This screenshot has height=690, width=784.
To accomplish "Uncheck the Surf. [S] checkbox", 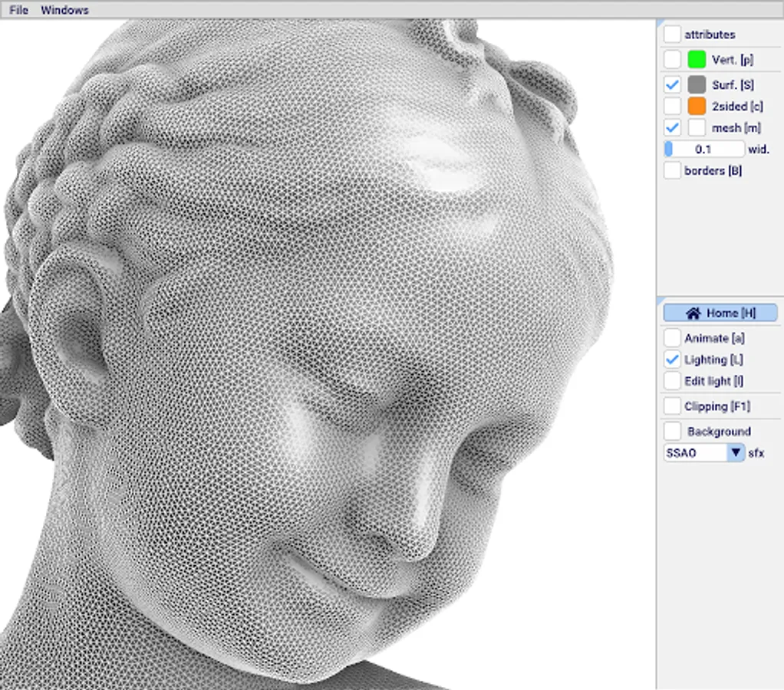I will [x=672, y=84].
